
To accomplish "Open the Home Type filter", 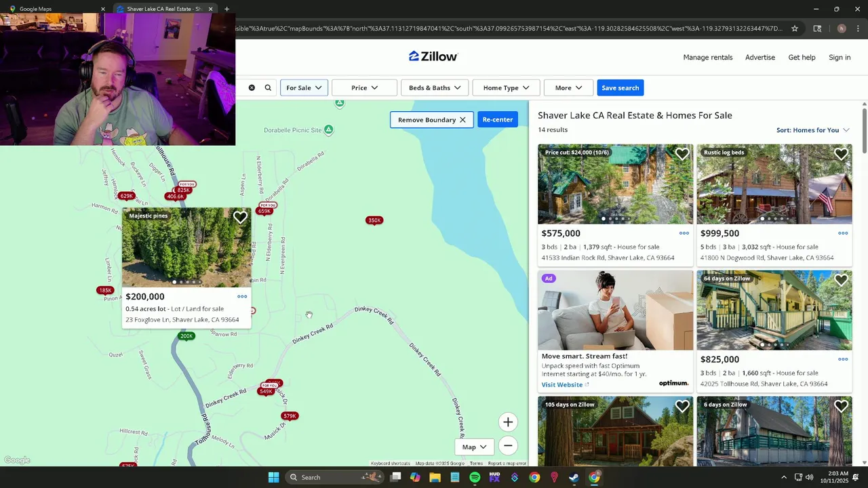I will pos(506,87).
